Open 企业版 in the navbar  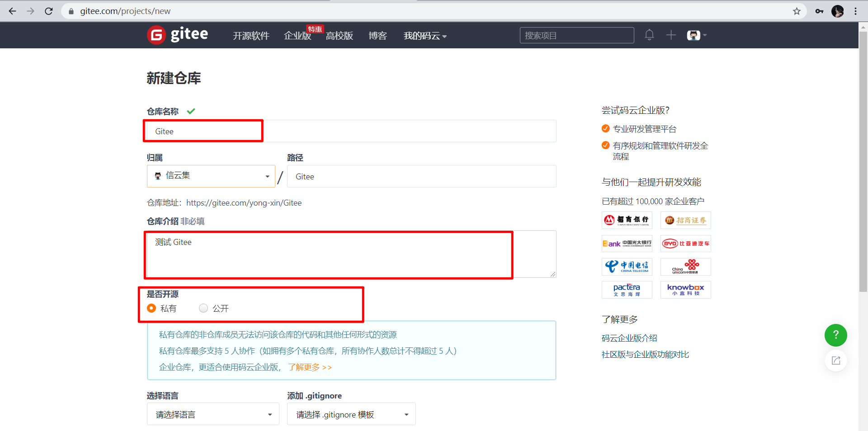click(297, 36)
